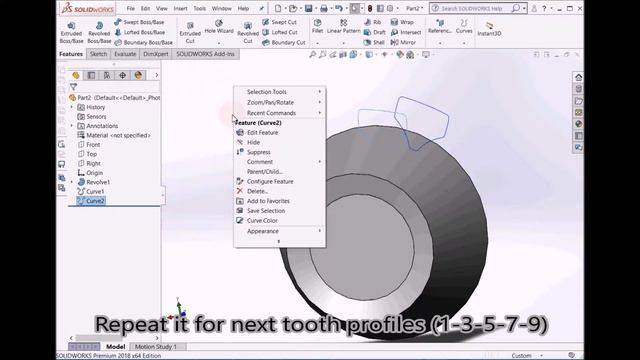Open the Curves tool
This screenshot has height=360, width=640.
point(464,26)
